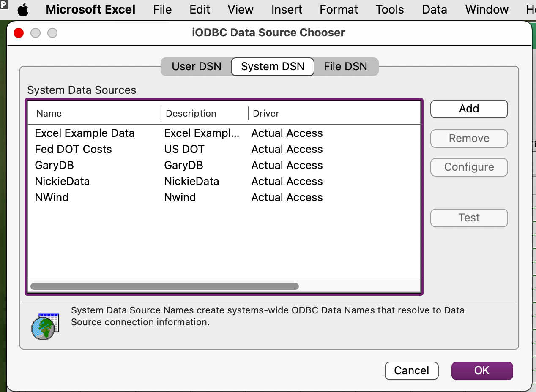The width and height of the screenshot is (536, 392).
Task: Click the Remove button
Action: tap(469, 139)
